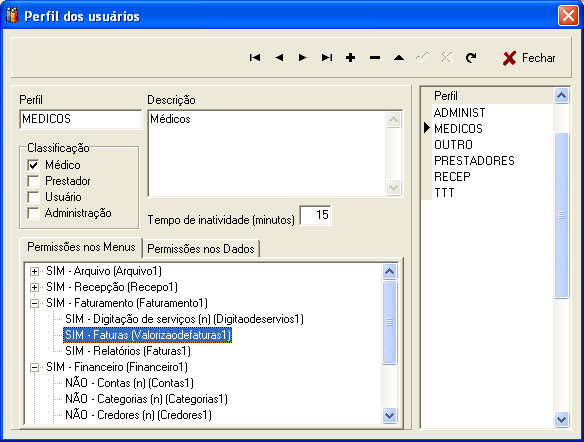Image resolution: width=584 pixels, height=442 pixels.
Task: Collapse the Financeiro tree node
Action: [34, 368]
